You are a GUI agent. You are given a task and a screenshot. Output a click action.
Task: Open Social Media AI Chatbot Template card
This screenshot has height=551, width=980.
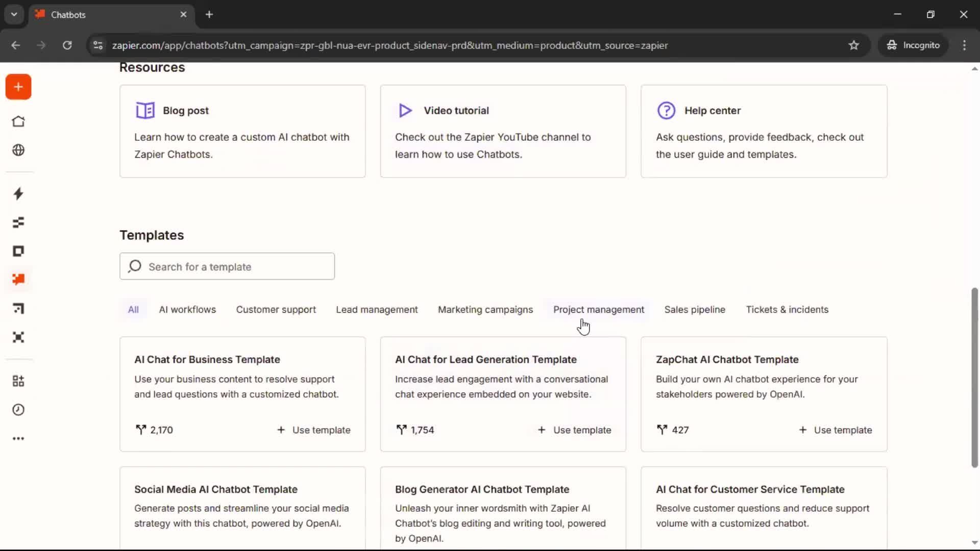pos(242,509)
